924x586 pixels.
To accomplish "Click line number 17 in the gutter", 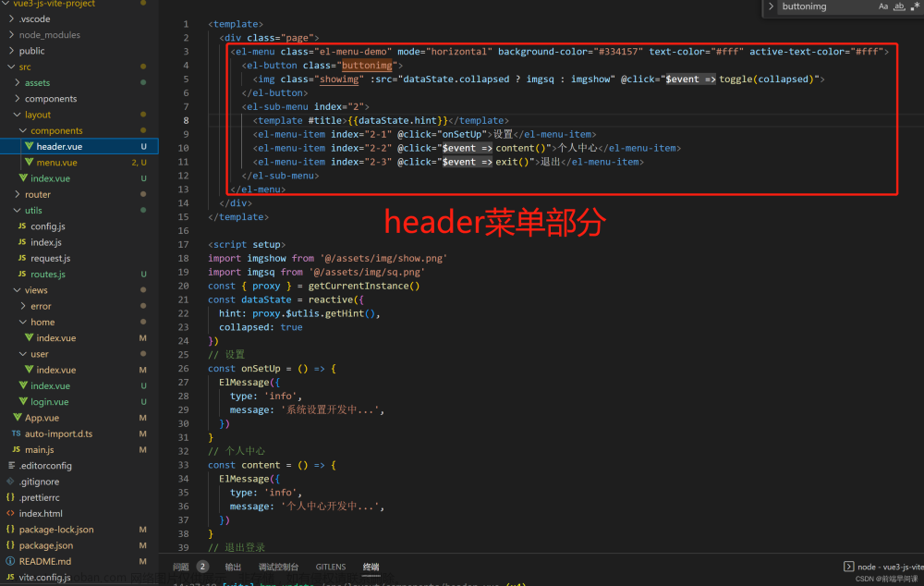I will coord(183,244).
